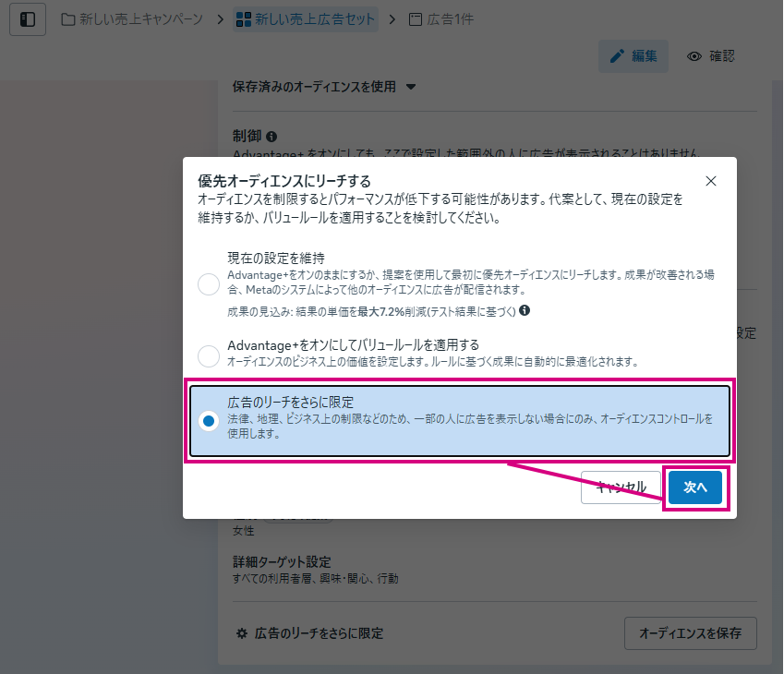Click the オーディエンスを保存 button
784x674 pixels.
(690, 633)
